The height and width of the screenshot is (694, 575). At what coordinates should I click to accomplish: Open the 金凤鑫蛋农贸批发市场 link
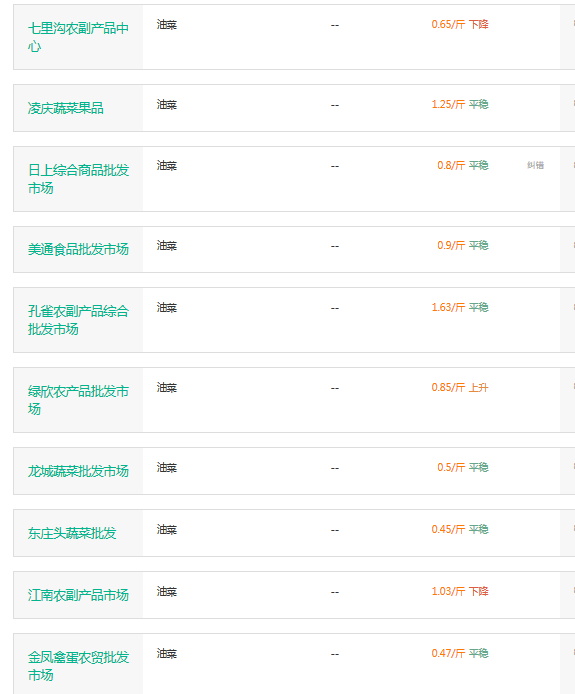(78, 666)
